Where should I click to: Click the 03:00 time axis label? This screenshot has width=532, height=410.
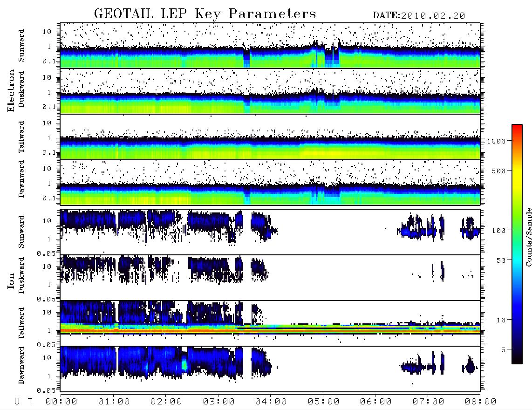point(219,402)
